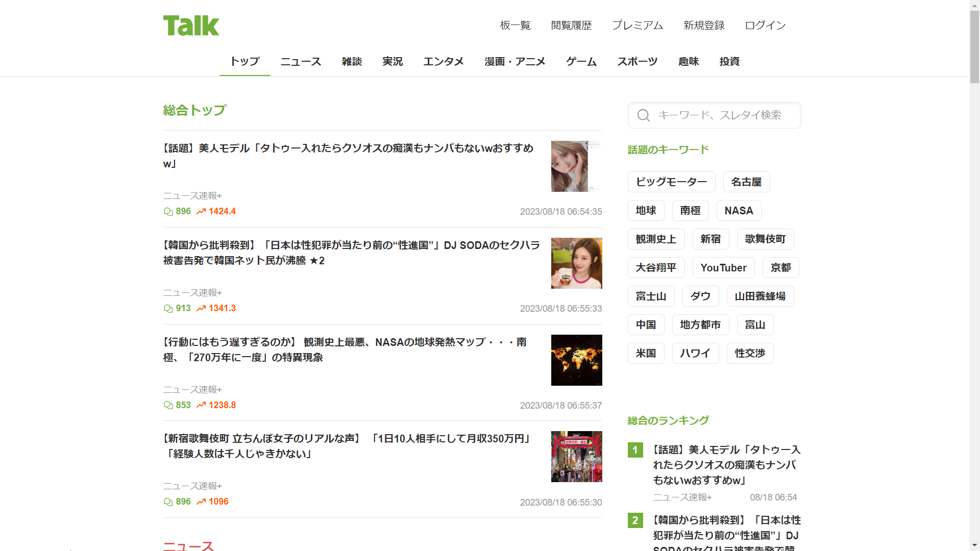Switch to the 漫画・アニメ tab

[514, 62]
